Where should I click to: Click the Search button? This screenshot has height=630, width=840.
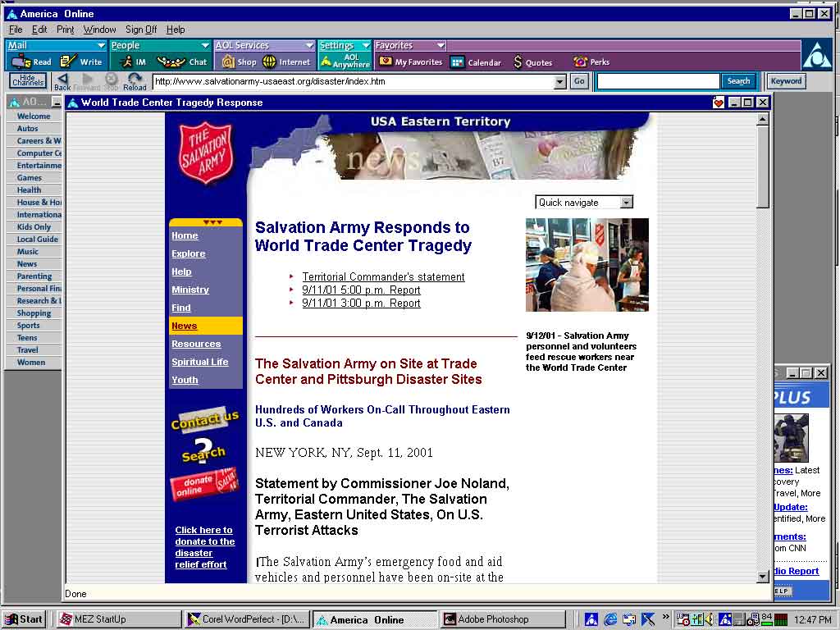point(738,81)
